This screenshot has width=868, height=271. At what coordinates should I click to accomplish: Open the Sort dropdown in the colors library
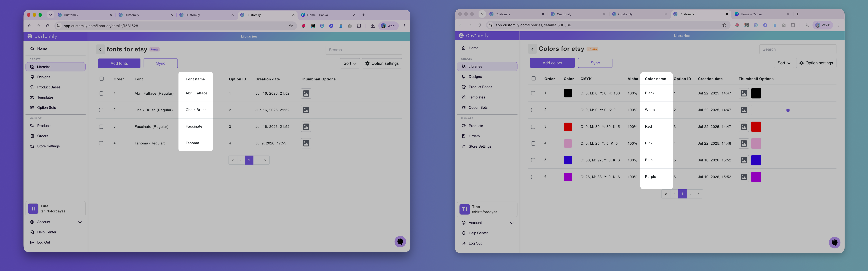(784, 63)
